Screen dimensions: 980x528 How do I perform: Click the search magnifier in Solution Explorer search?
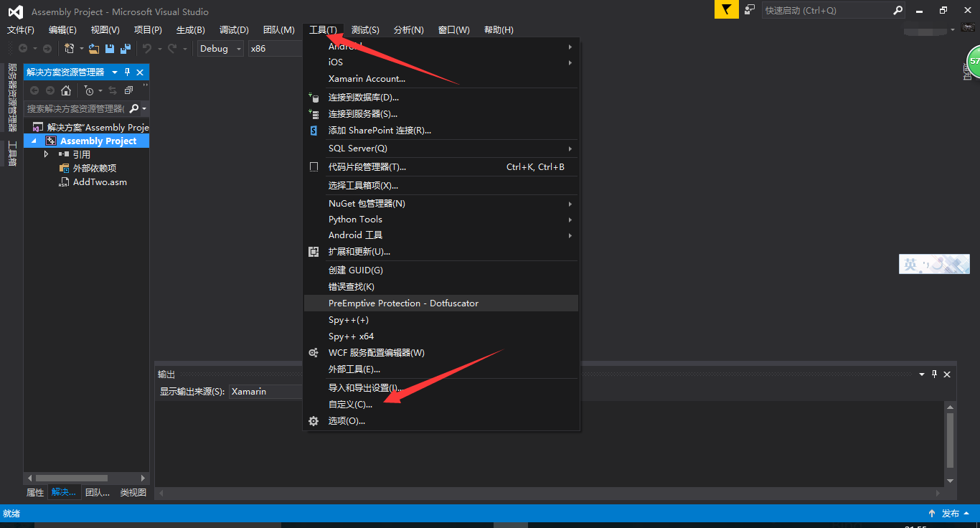click(x=134, y=108)
